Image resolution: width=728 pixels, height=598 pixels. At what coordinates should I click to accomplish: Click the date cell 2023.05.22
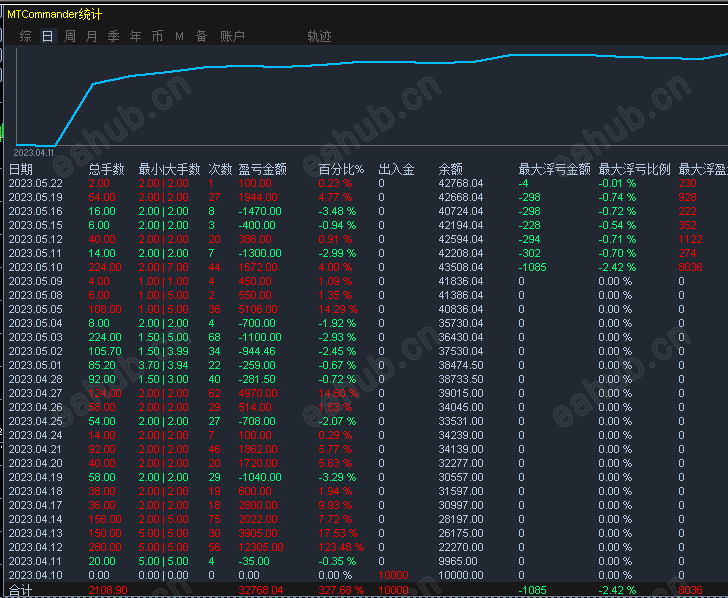point(35,183)
